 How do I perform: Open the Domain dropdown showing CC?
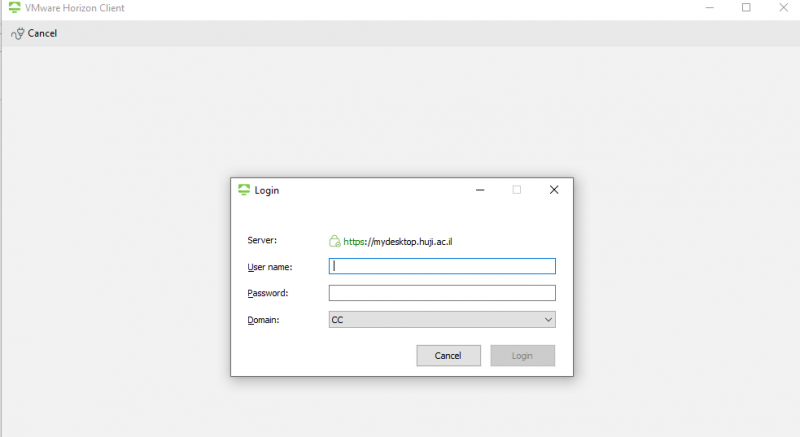coord(442,320)
